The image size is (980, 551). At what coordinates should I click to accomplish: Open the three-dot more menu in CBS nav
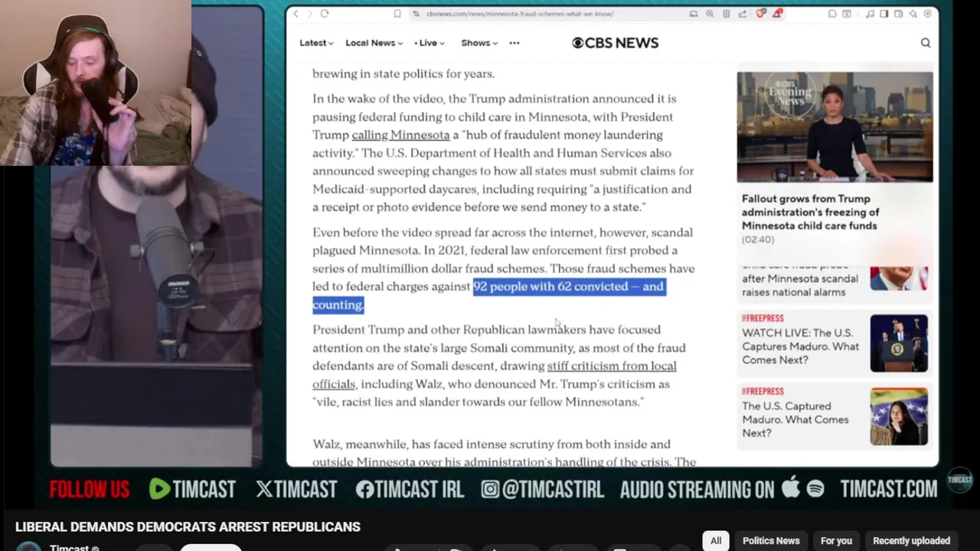pyautogui.click(x=514, y=43)
